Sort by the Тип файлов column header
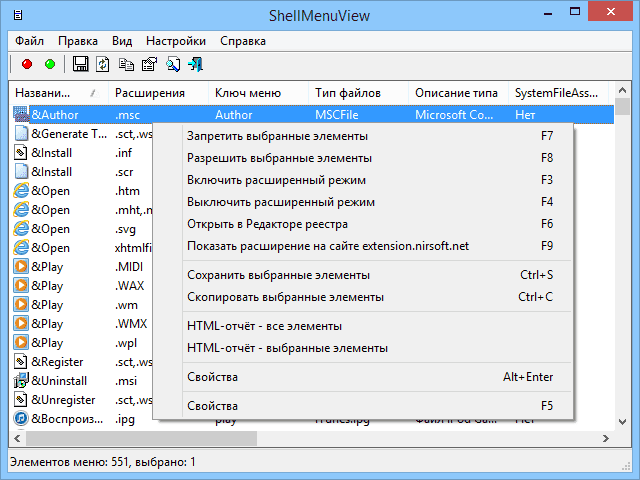 [343, 93]
